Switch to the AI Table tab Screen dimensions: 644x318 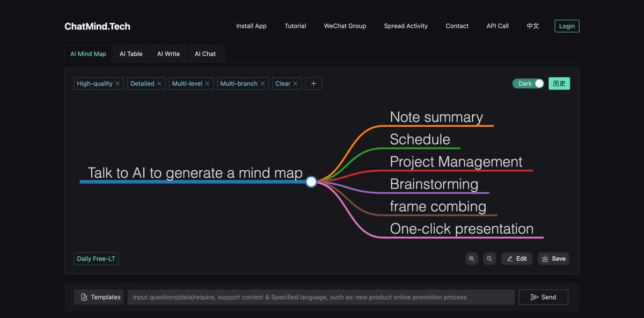tap(131, 54)
